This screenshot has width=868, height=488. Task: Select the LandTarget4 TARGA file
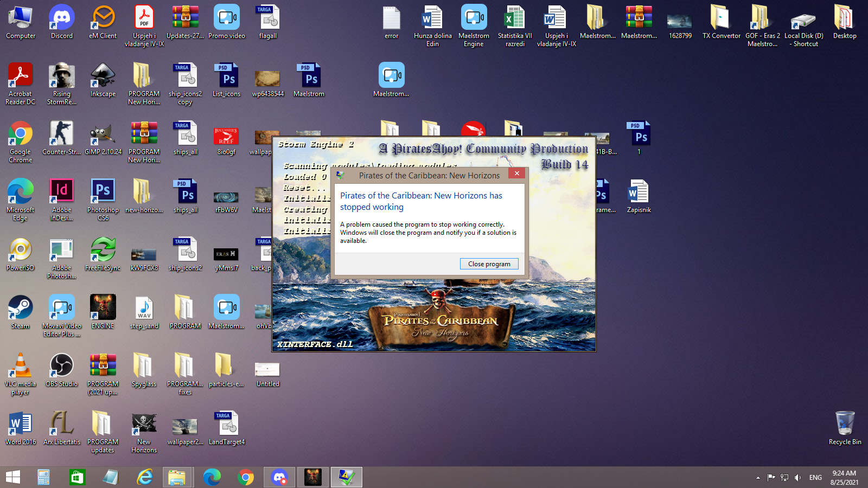click(227, 428)
